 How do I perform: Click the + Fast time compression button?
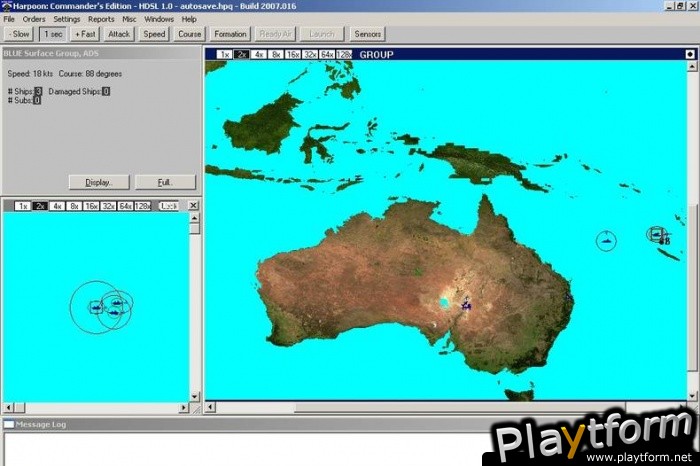(x=85, y=34)
